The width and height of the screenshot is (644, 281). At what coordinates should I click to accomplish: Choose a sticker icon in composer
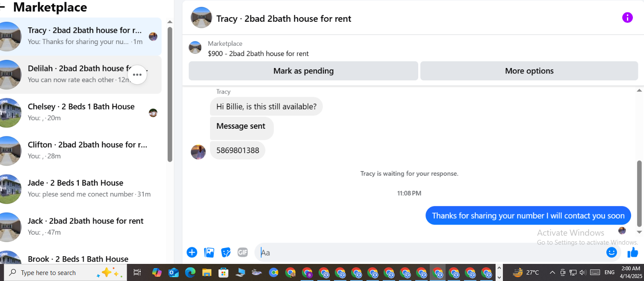226,252
